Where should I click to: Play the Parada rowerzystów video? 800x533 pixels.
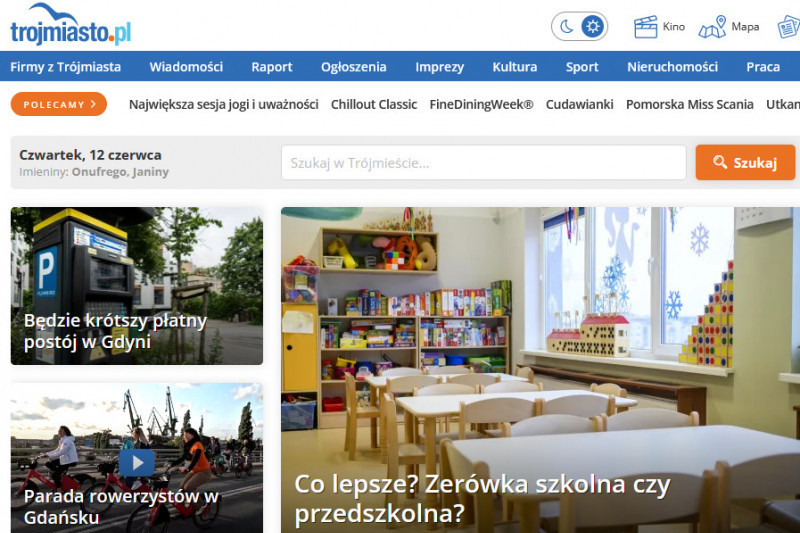tap(137, 462)
